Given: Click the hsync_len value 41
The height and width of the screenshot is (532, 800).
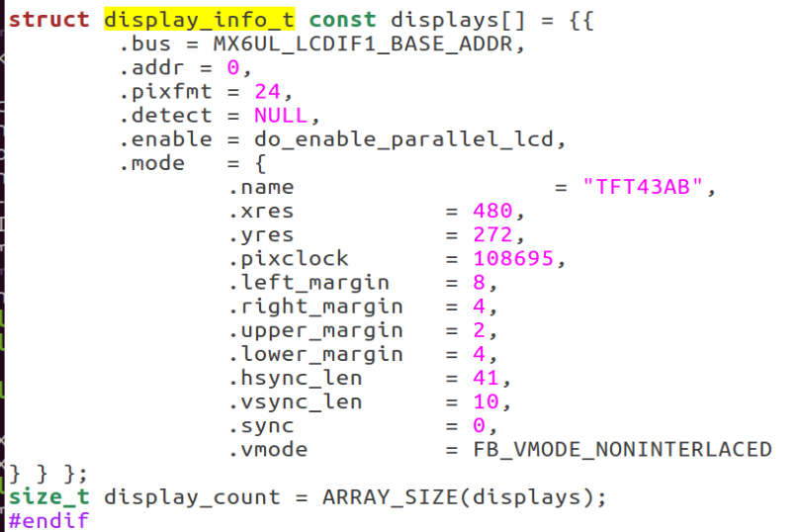Looking at the screenshot, I should click(486, 378).
